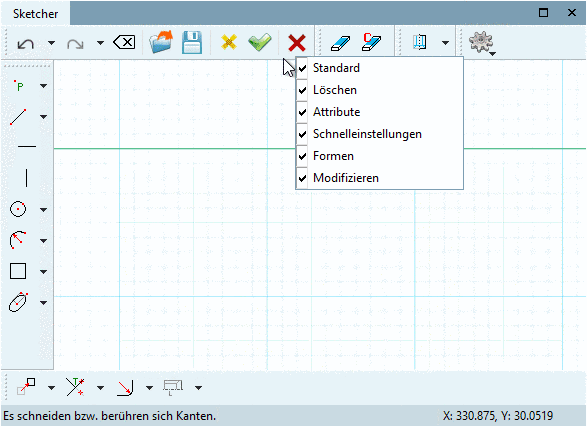Expand rectangle tool options arrow
587x426 pixels.
click(43, 272)
